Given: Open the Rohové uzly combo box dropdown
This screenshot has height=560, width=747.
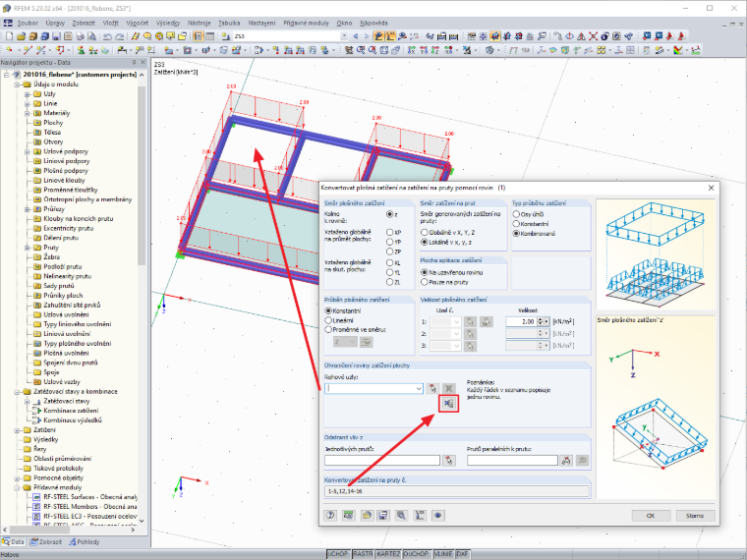Looking at the screenshot, I should [419, 389].
